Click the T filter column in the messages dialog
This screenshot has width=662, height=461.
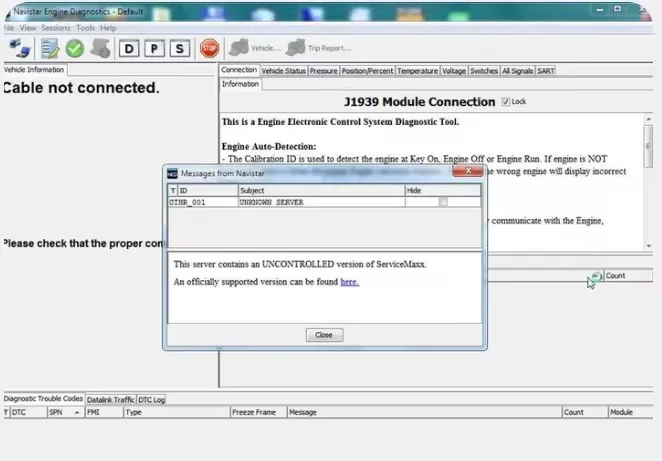click(173, 190)
